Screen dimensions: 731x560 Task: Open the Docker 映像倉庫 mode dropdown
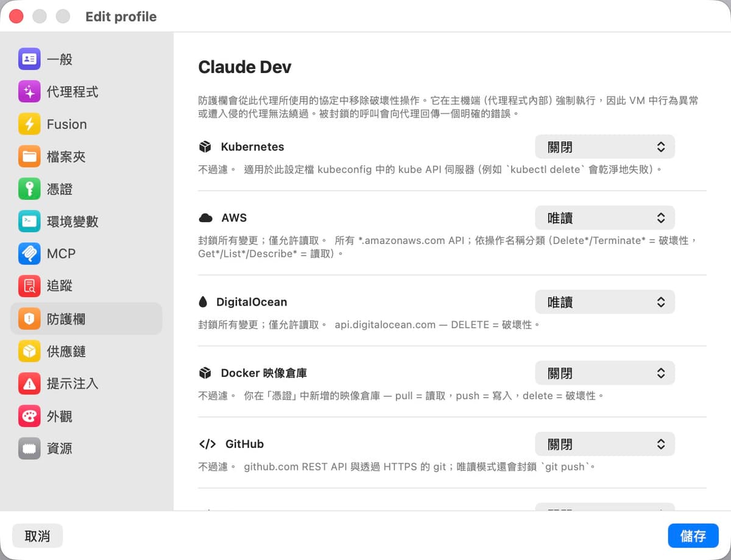(x=605, y=373)
